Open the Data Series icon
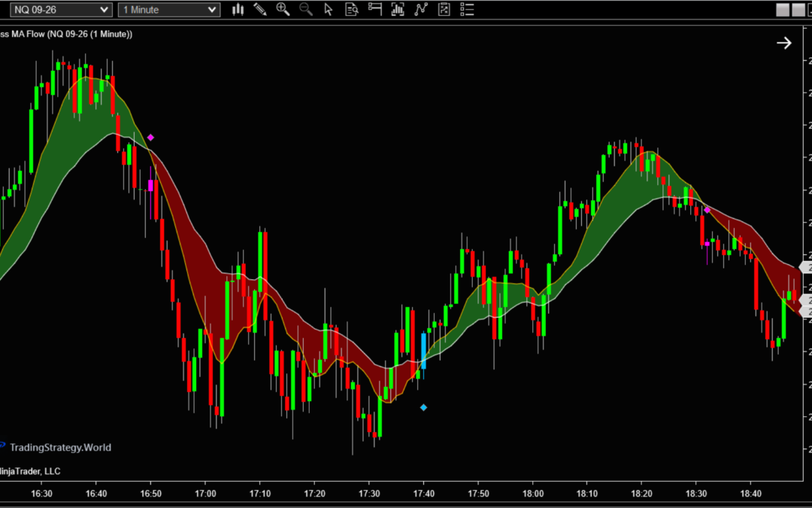Viewport: 812px width, 508px height. pos(398,9)
